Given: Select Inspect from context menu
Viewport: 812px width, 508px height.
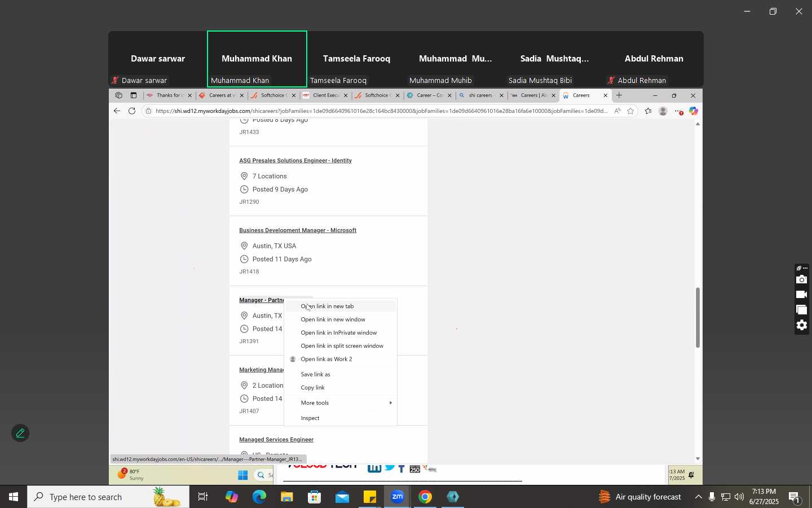Looking at the screenshot, I should (x=341, y=418).
